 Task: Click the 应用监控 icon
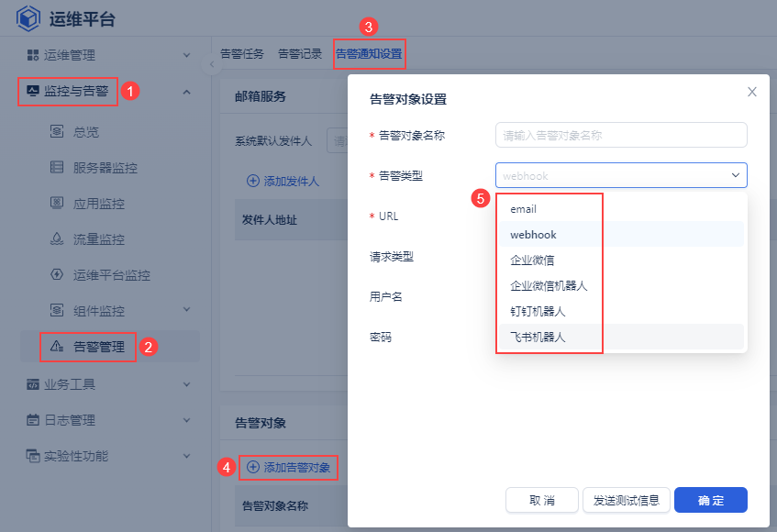57,203
